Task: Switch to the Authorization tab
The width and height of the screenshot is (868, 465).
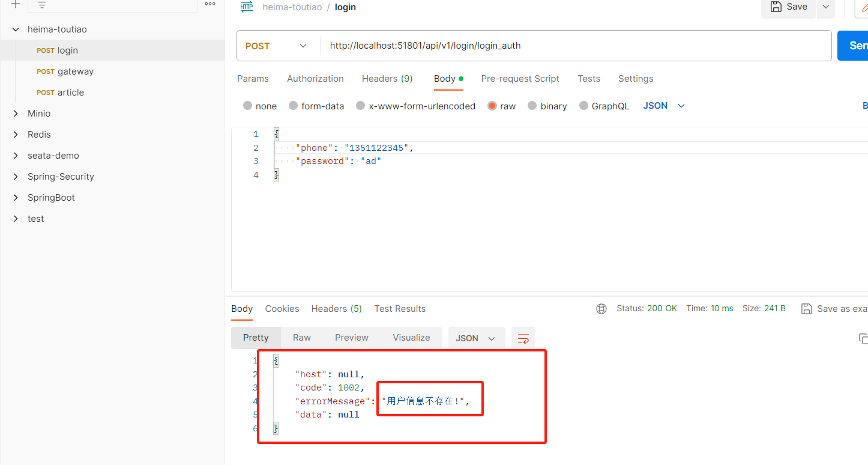Action: point(315,79)
